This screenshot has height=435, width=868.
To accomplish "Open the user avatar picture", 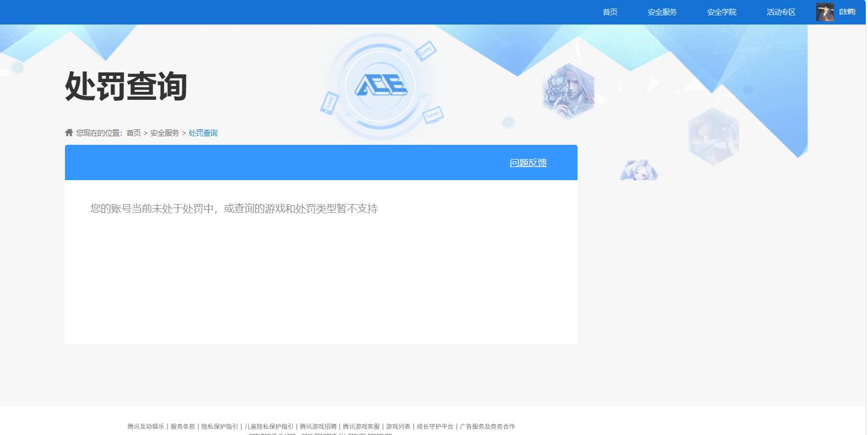I will point(824,11).
